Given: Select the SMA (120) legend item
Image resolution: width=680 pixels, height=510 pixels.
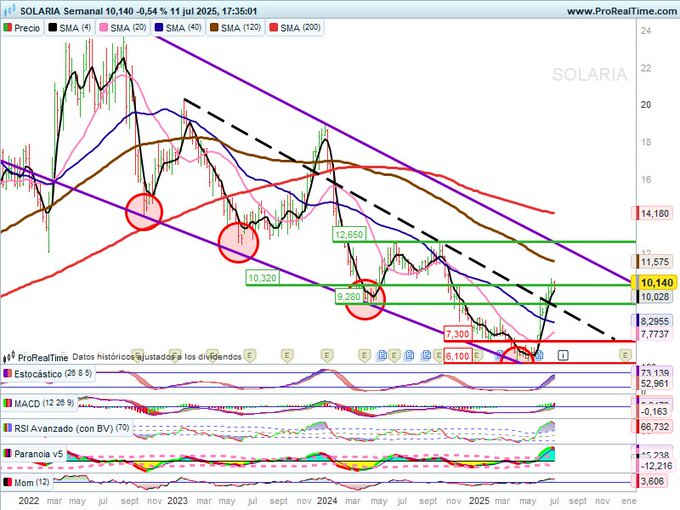Looking at the screenshot, I should click(x=236, y=28).
